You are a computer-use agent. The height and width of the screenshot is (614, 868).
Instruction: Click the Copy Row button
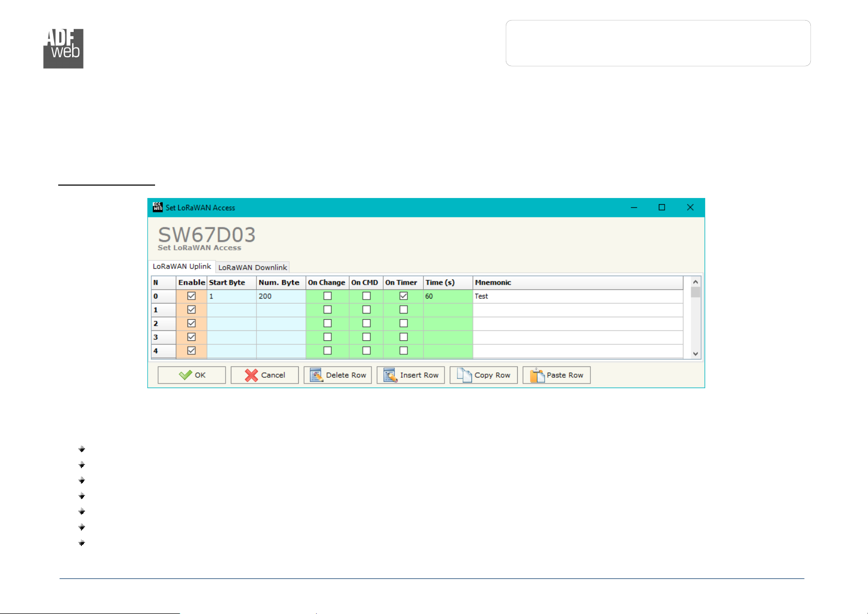(484, 375)
